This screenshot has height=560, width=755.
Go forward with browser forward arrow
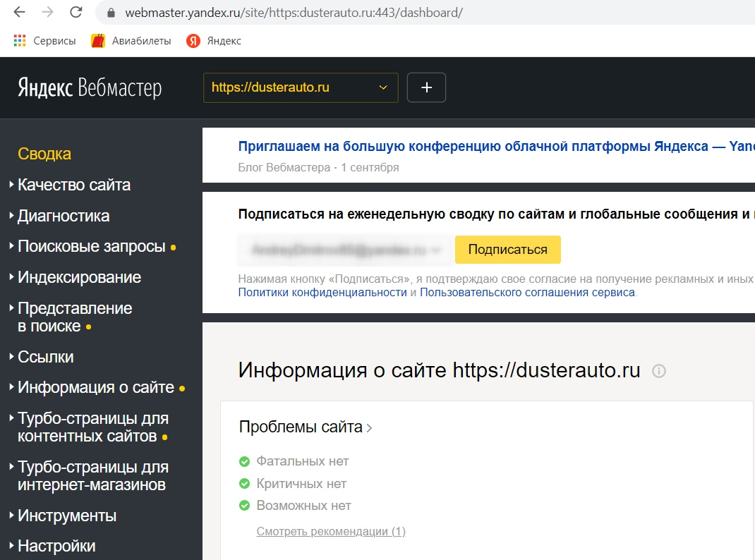point(48,13)
